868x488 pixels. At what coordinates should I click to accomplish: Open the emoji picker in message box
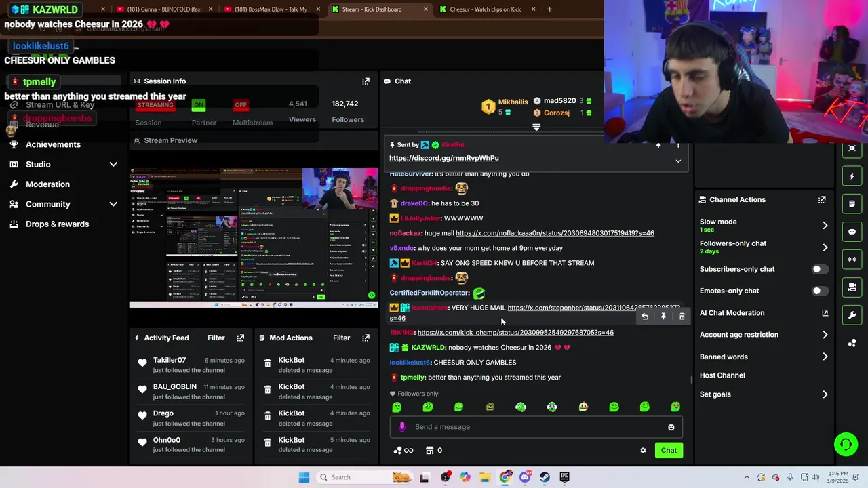coord(671,427)
